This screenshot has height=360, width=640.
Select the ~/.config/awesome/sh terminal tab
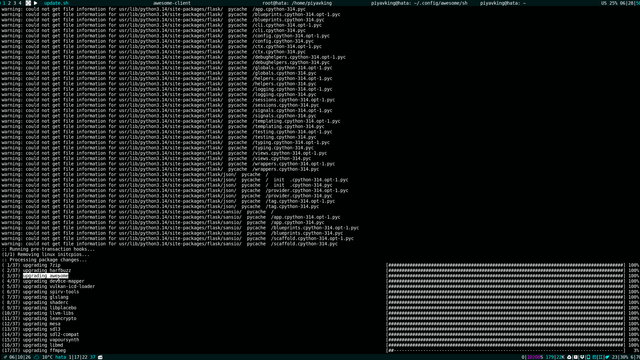[419, 3]
